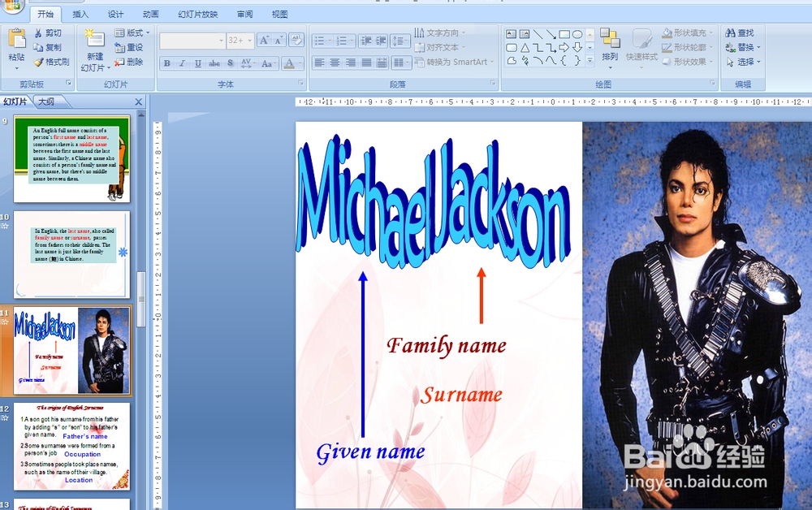Image resolution: width=812 pixels, height=510 pixels.
Task: Select the left brace shape
Action: pyautogui.click(x=564, y=61)
